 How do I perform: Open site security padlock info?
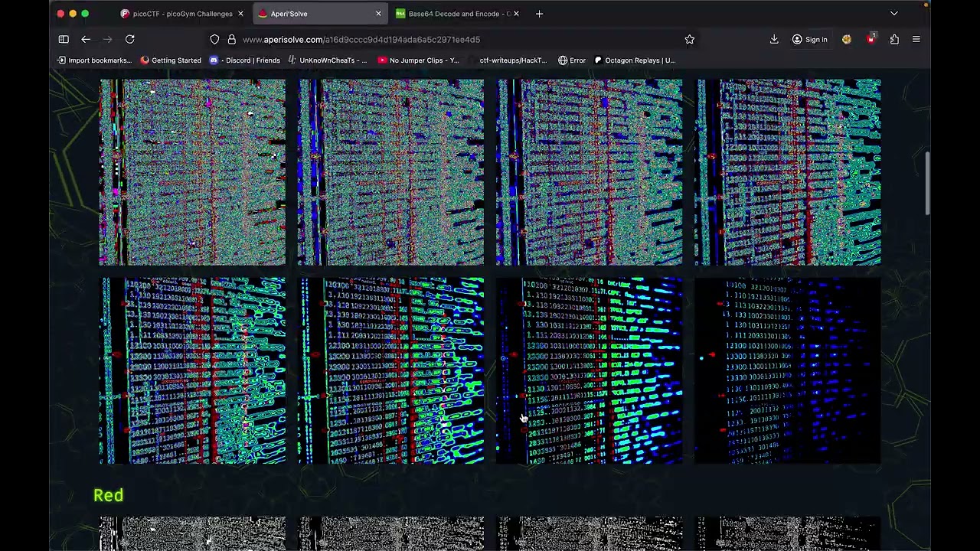pyautogui.click(x=231, y=39)
